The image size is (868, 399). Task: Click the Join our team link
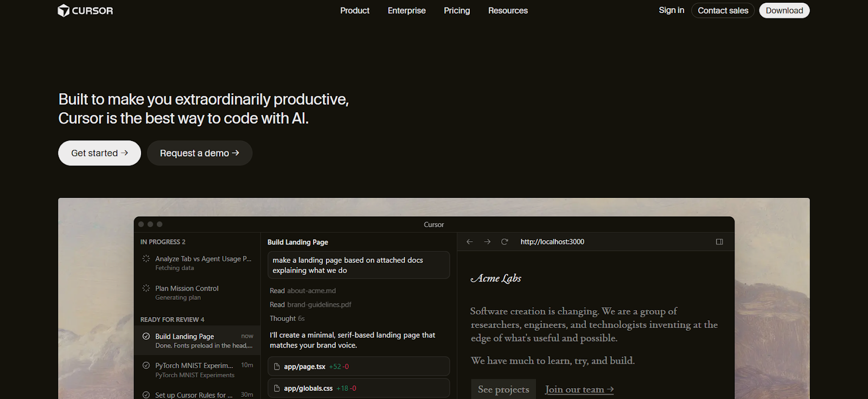coord(579,389)
